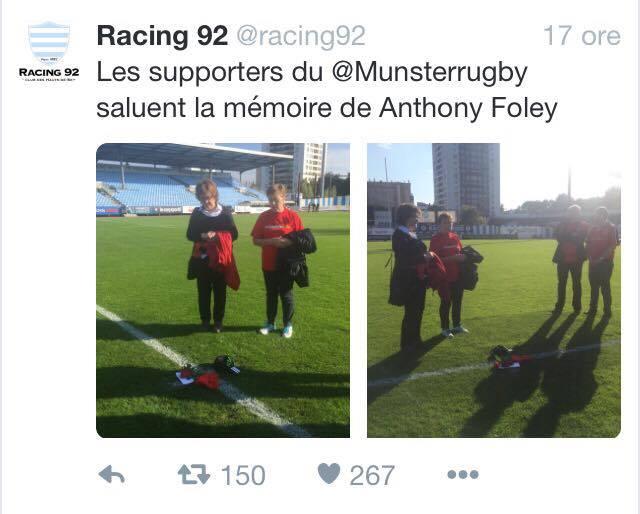View the 150 retweets count
Viewport: 640px width, 514px height.
[x=243, y=475]
